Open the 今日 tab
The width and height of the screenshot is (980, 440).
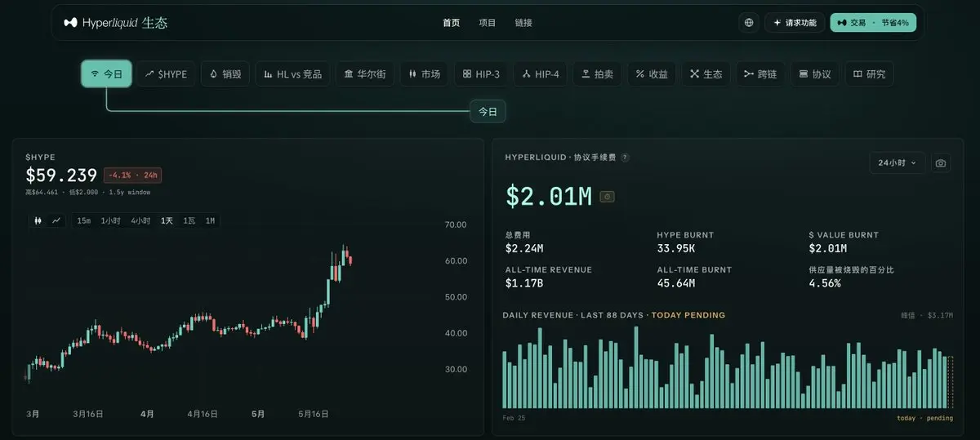[x=106, y=73]
